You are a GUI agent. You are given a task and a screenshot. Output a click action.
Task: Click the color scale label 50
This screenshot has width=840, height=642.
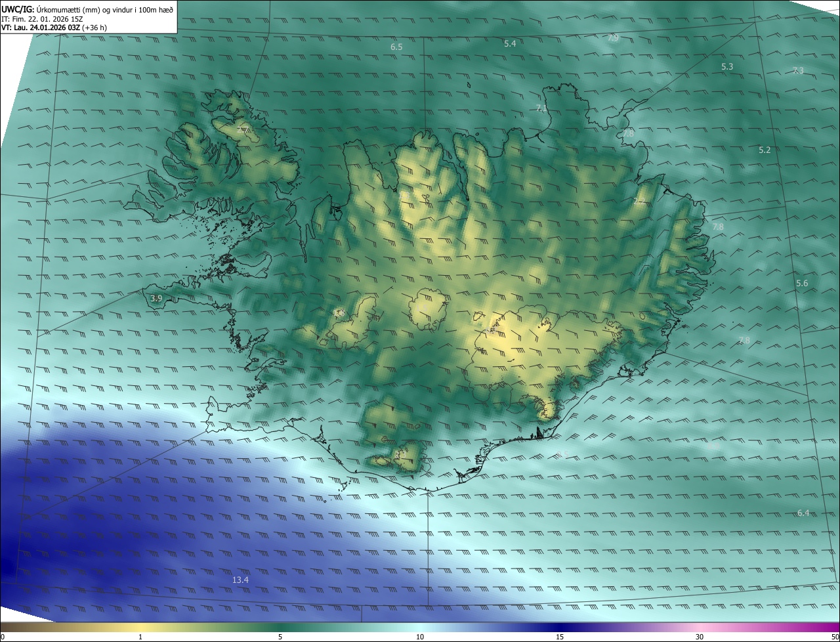pos(835,637)
